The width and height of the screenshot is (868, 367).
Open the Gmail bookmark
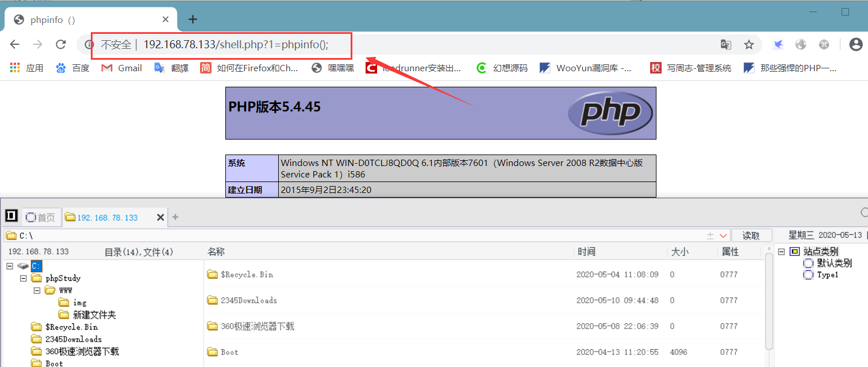(x=121, y=68)
